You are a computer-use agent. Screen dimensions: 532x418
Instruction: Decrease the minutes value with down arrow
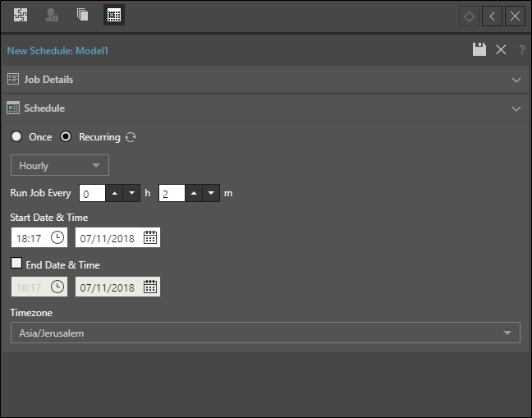212,193
